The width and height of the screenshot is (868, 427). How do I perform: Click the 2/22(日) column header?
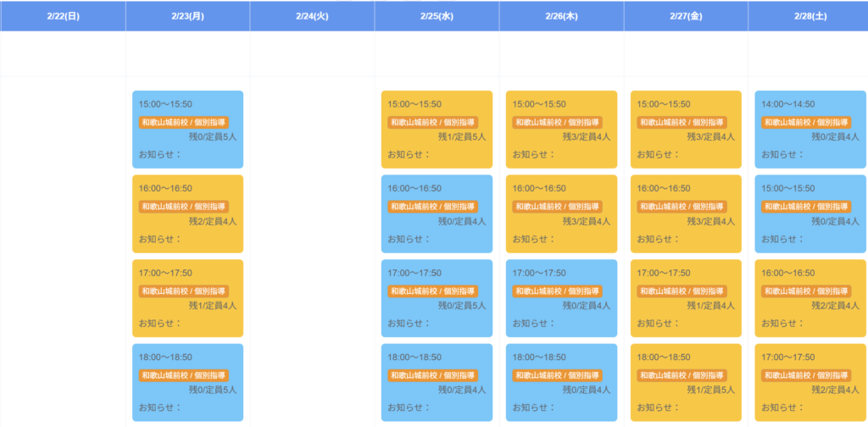click(x=63, y=16)
